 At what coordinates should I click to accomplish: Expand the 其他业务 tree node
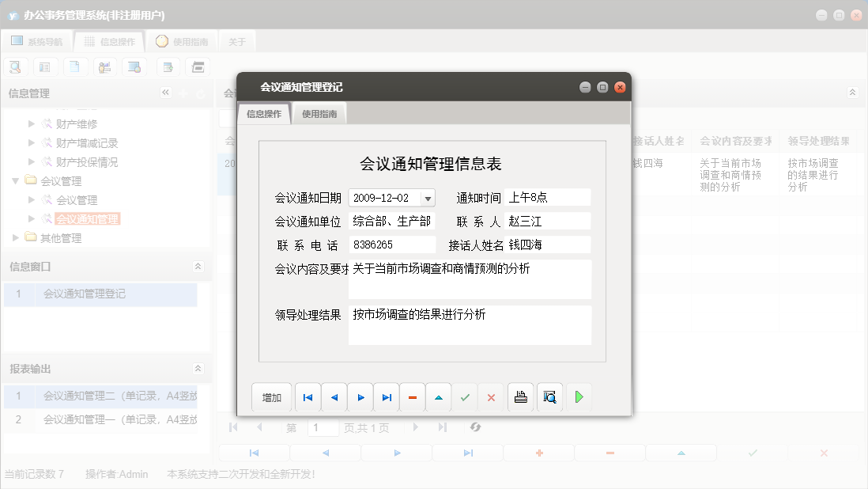13,237
